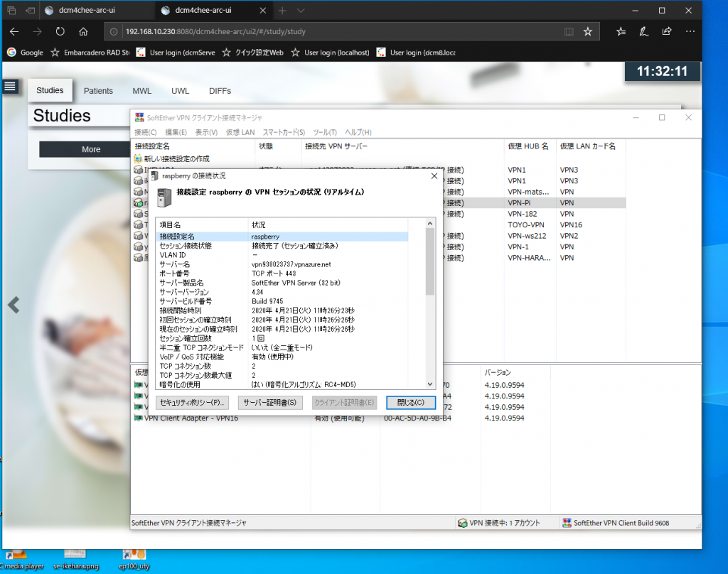
Task: Open User login (localhost) bookmark
Action: 330,53
